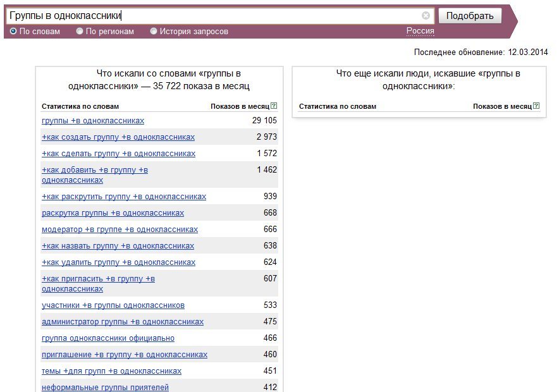Select the 'По словам' radio button

tap(13, 32)
